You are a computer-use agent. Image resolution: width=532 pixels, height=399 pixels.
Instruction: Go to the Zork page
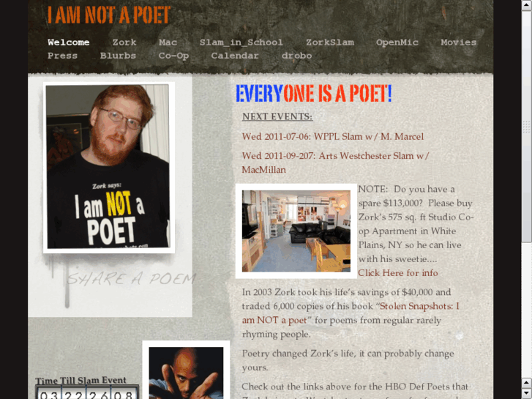click(124, 42)
